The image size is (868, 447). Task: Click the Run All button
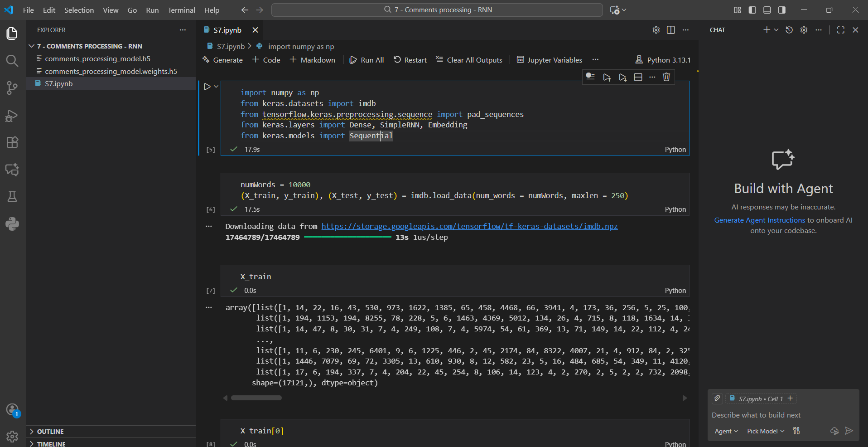pyautogui.click(x=367, y=60)
